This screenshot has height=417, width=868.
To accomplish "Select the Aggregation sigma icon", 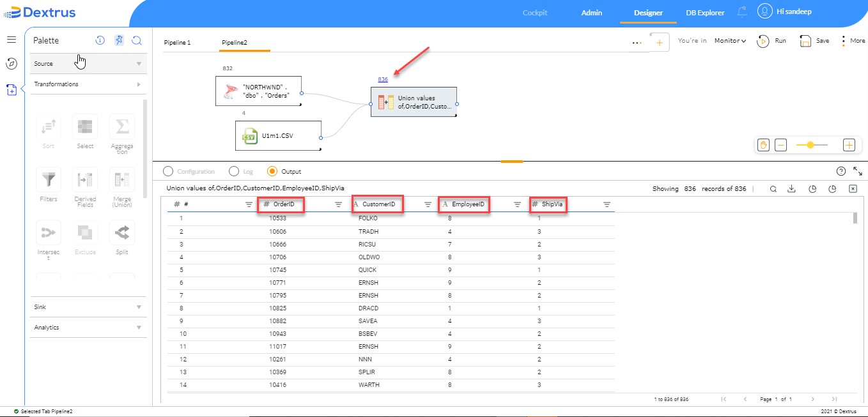I will point(122,127).
